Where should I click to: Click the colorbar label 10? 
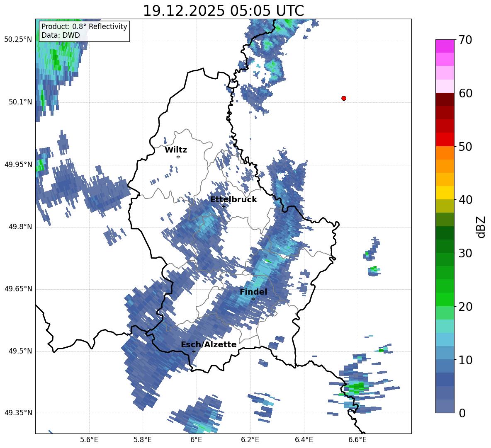(465, 360)
